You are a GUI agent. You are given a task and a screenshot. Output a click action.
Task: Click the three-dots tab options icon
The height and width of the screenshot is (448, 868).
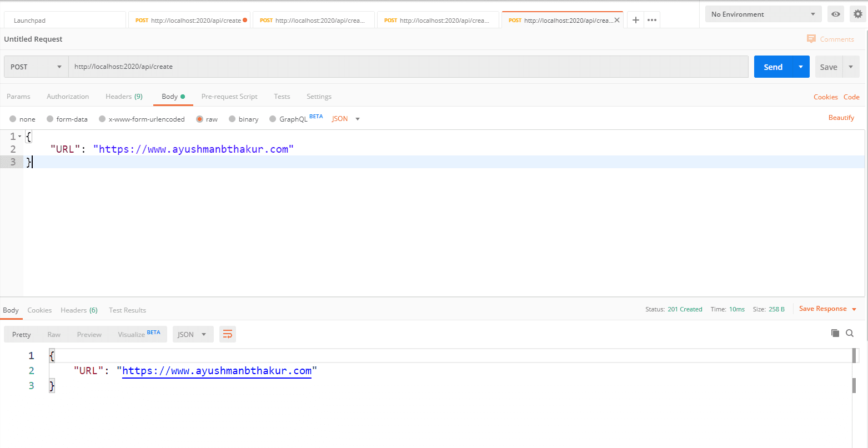(x=652, y=20)
